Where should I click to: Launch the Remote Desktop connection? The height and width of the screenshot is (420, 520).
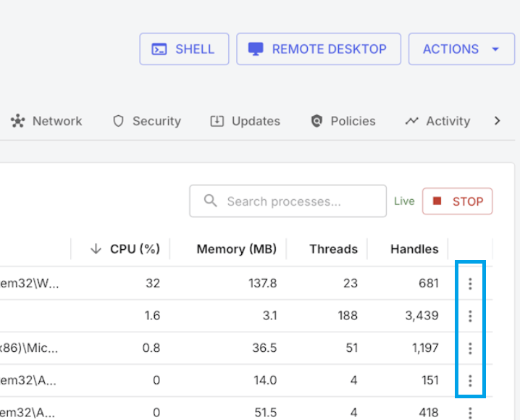pyautogui.click(x=319, y=49)
